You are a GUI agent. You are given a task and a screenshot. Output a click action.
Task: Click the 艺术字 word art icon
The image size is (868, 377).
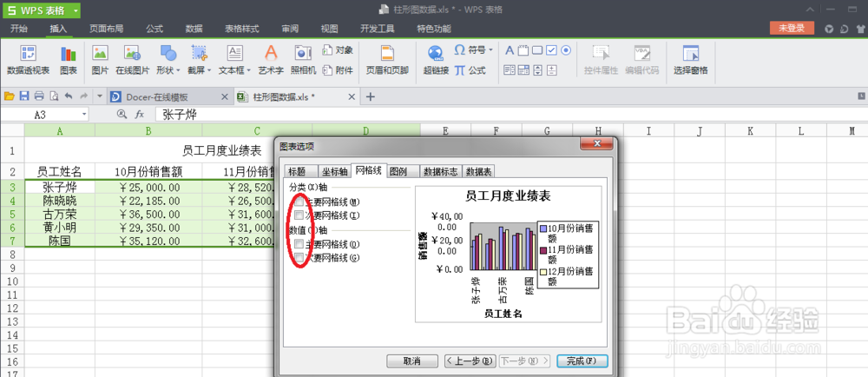point(271,60)
